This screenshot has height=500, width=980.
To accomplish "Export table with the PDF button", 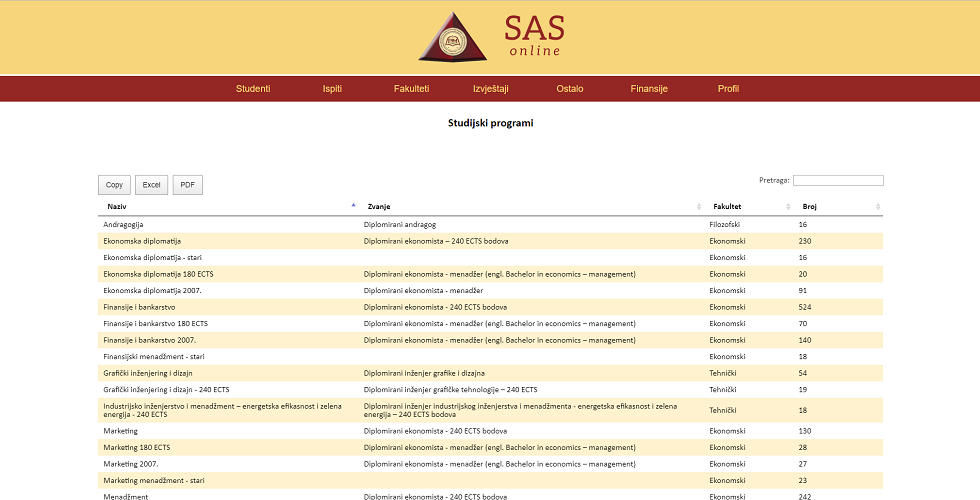I will (x=187, y=185).
